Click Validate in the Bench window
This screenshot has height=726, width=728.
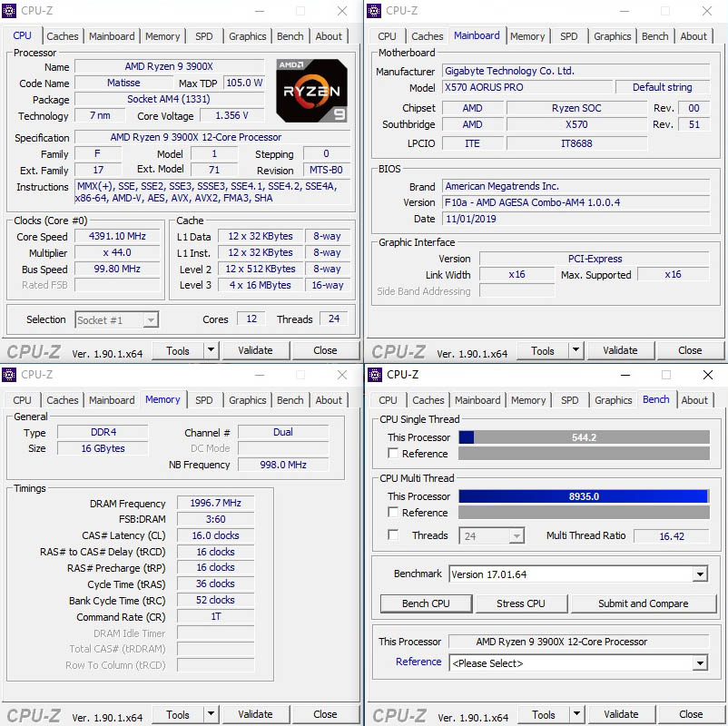coord(621,714)
